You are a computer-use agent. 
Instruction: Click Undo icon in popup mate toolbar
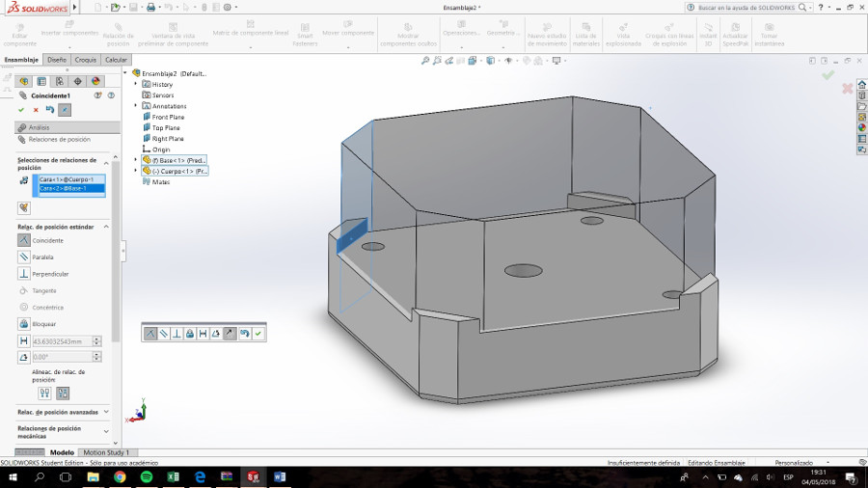(245, 333)
